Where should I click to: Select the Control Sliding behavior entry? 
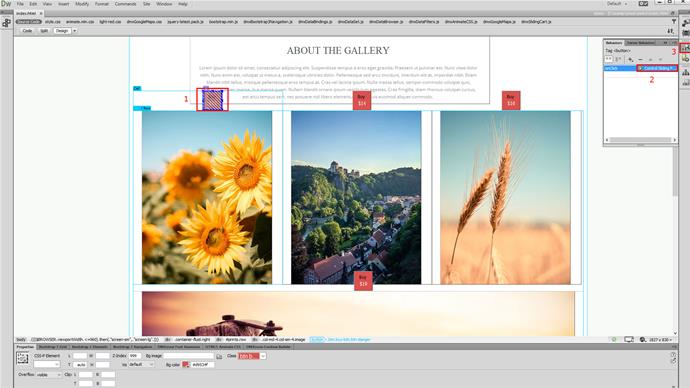coord(657,68)
